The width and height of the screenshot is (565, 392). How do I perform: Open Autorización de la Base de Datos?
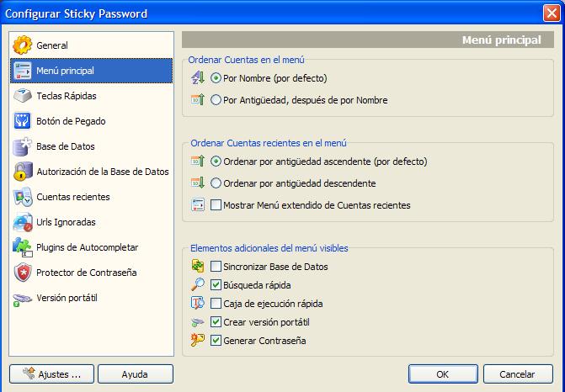(x=92, y=172)
